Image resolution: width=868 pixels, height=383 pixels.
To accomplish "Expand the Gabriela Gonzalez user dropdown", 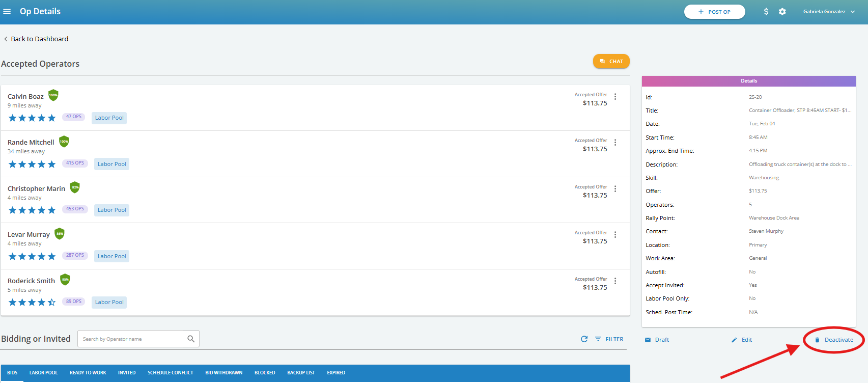I will click(x=829, y=11).
